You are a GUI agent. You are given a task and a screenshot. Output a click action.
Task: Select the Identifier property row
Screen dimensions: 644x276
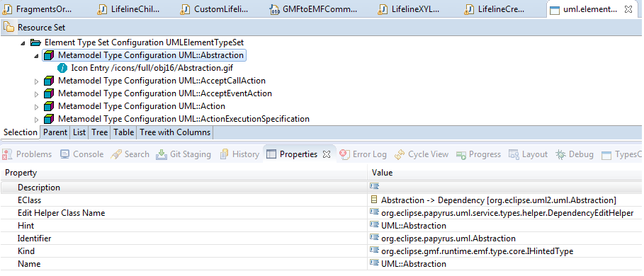click(322, 238)
